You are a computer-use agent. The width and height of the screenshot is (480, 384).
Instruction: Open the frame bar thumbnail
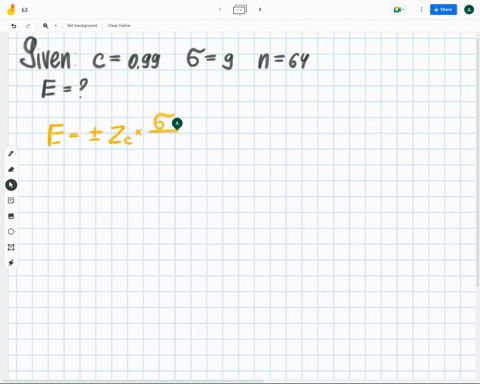click(240, 10)
